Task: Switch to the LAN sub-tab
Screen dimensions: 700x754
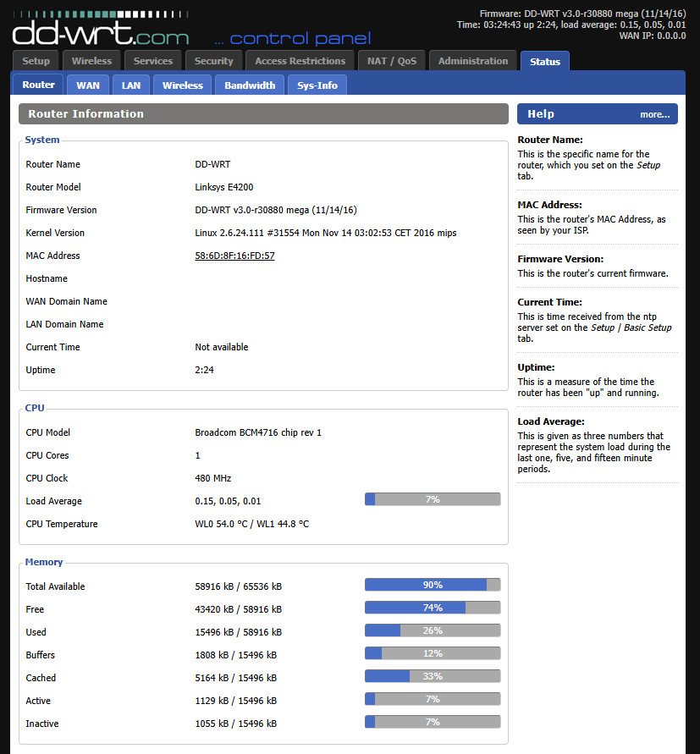Action: pos(130,85)
